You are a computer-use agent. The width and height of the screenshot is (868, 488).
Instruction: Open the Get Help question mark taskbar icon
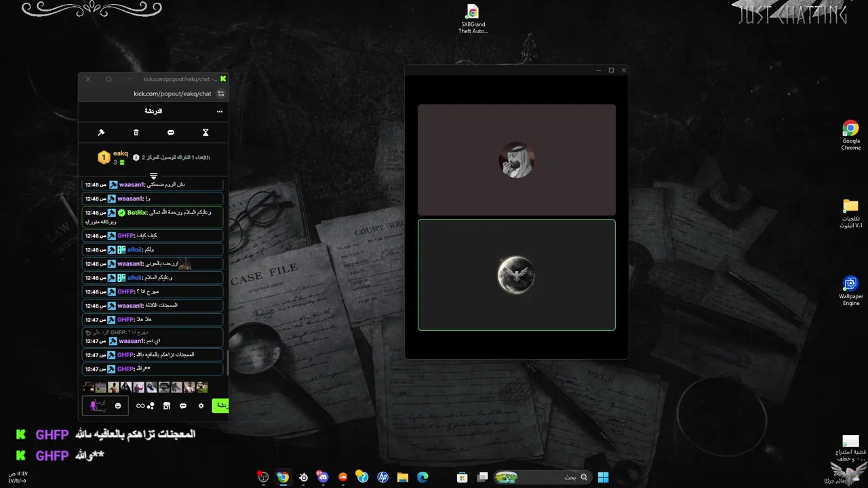(x=362, y=477)
